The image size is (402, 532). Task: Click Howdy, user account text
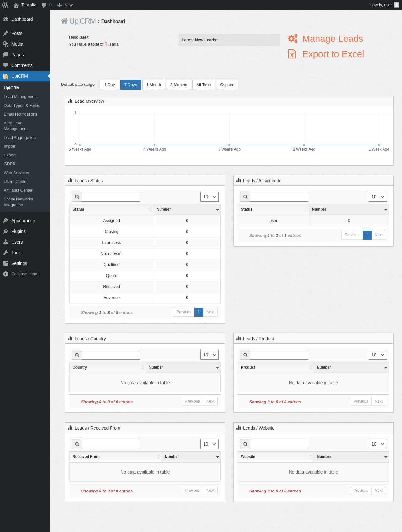pyautogui.click(x=381, y=5)
